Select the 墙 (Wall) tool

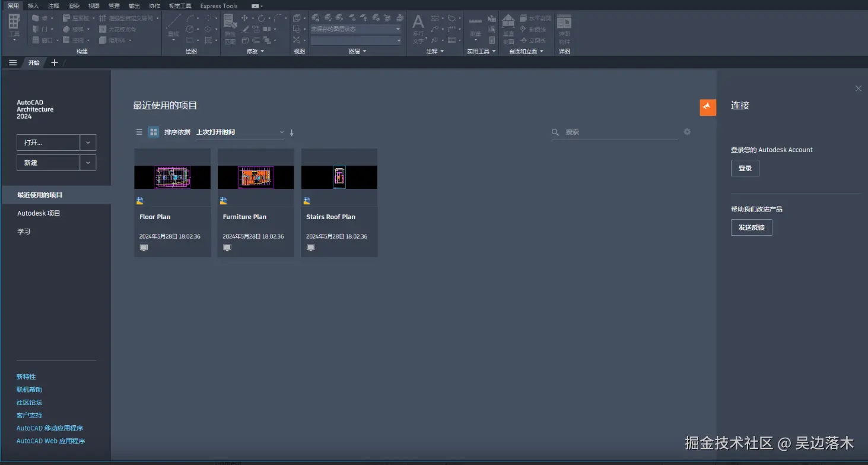40,18
